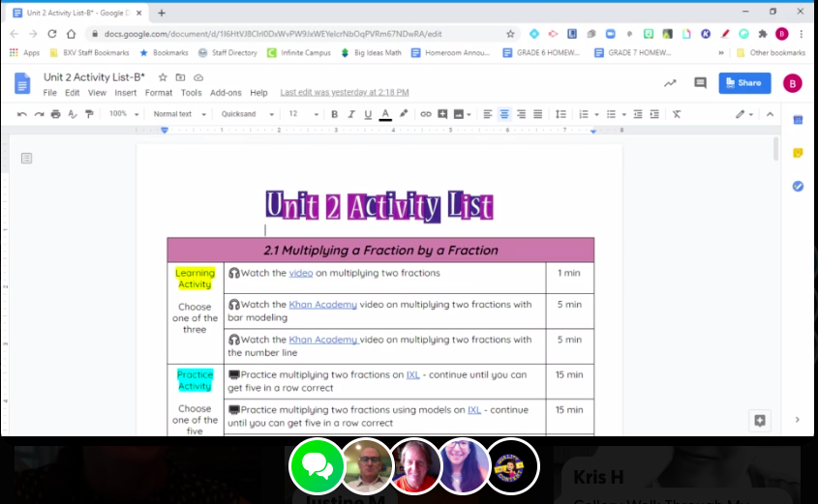This screenshot has width=818, height=504.
Task: Open Keep notes side panel icon
Action: point(798,153)
